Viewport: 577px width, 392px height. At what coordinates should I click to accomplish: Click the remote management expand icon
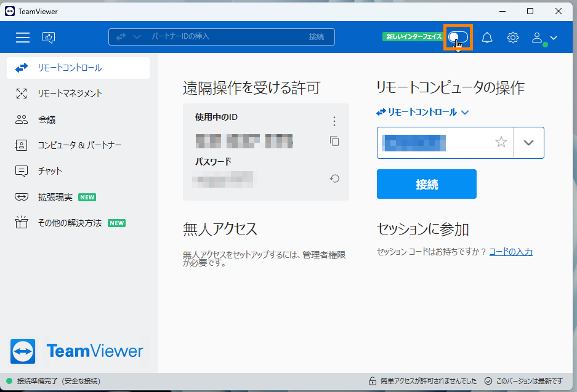click(22, 94)
